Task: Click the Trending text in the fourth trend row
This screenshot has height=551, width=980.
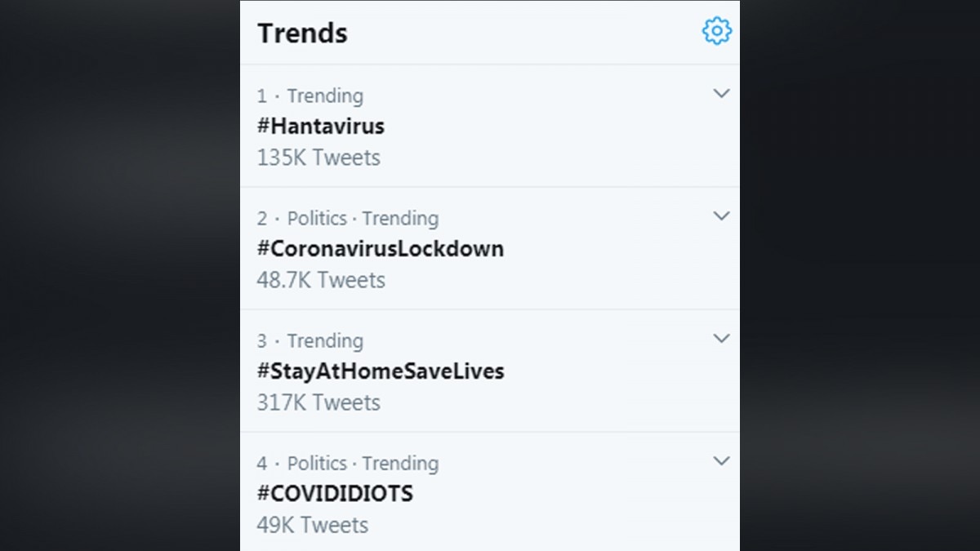Action: (400, 464)
